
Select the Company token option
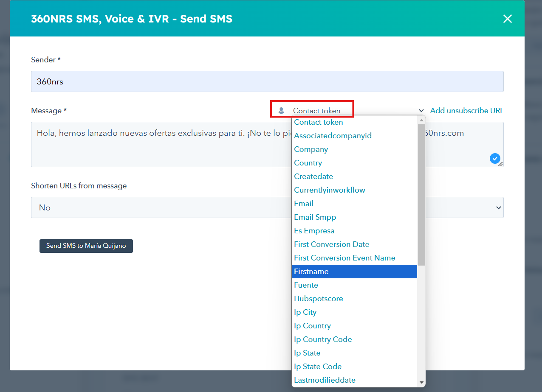311,149
